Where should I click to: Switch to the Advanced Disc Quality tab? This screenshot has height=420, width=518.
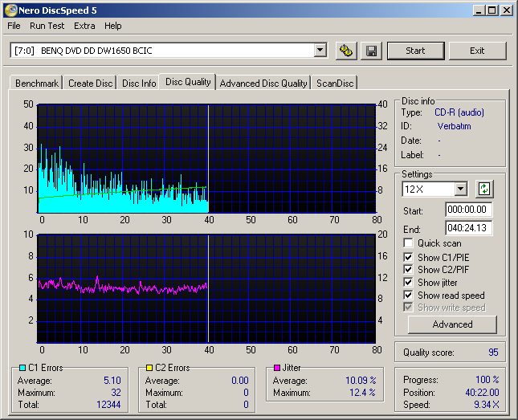coord(263,83)
